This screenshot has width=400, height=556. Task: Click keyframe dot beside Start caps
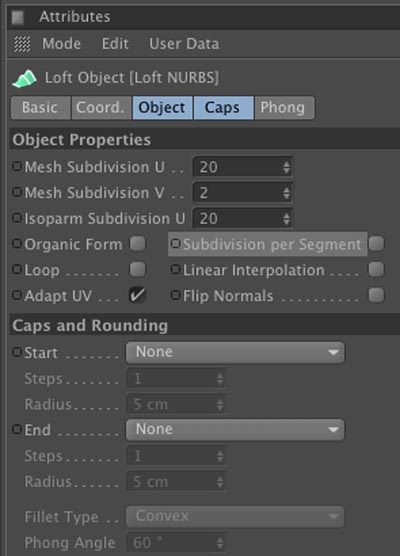(17, 352)
